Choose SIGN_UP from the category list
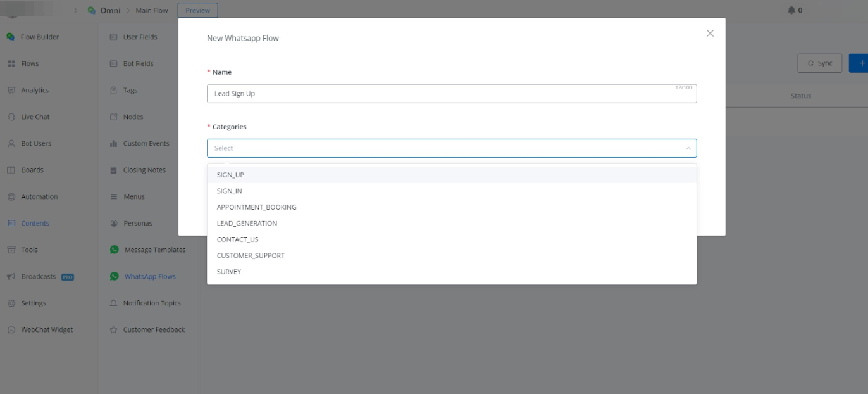Image resolution: width=868 pixels, height=394 pixels. coord(230,175)
